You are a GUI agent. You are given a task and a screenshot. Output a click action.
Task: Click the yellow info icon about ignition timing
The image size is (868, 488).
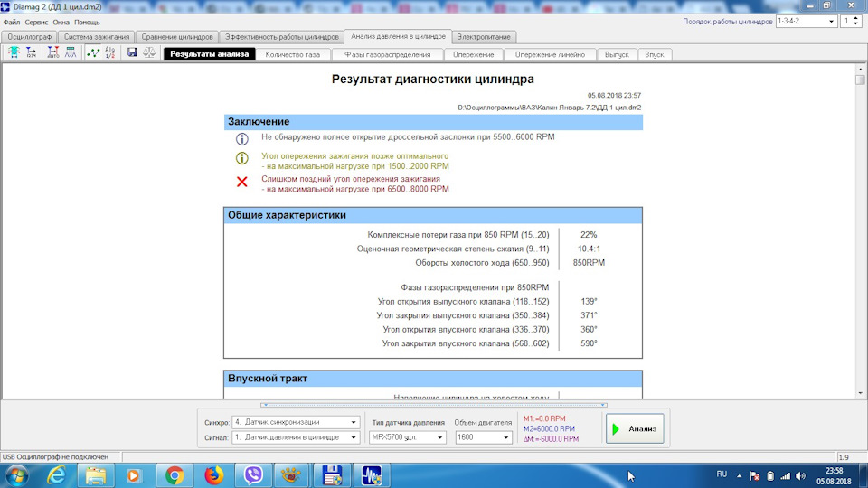[x=242, y=158]
